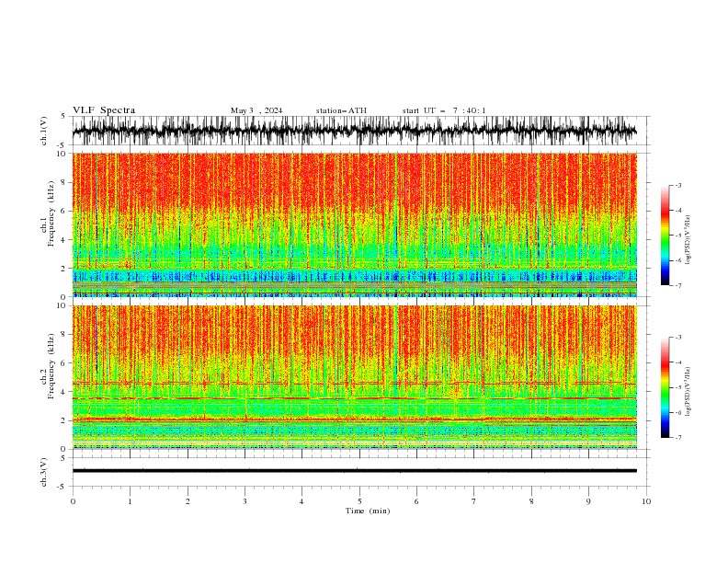Click time axis tick label "1"
This screenshot has width=728, height=563.
(x=130, y=501)
